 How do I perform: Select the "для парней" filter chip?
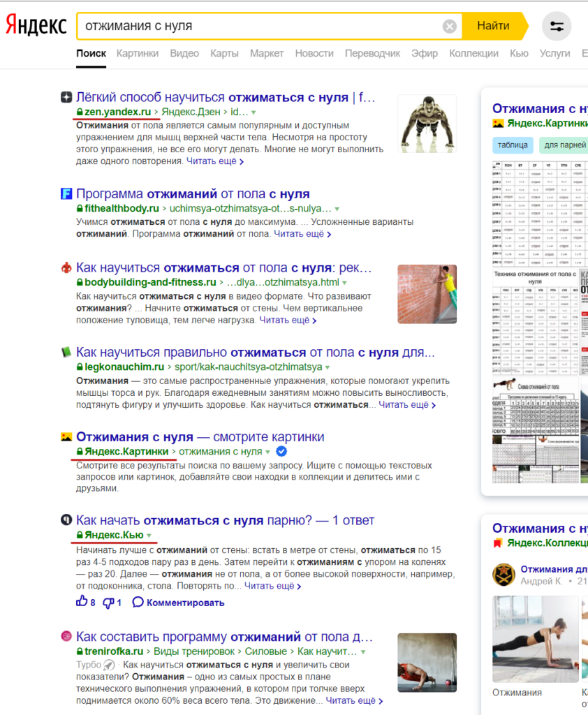[564, 145]
